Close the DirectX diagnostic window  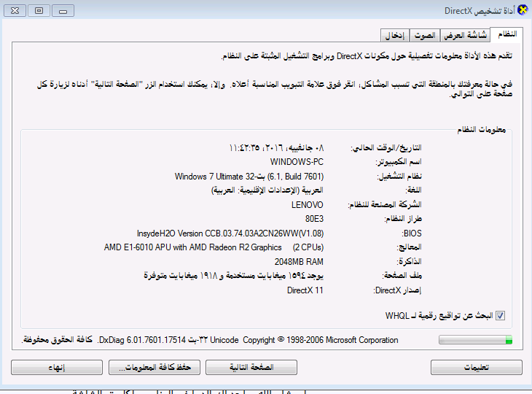[15, 11]
